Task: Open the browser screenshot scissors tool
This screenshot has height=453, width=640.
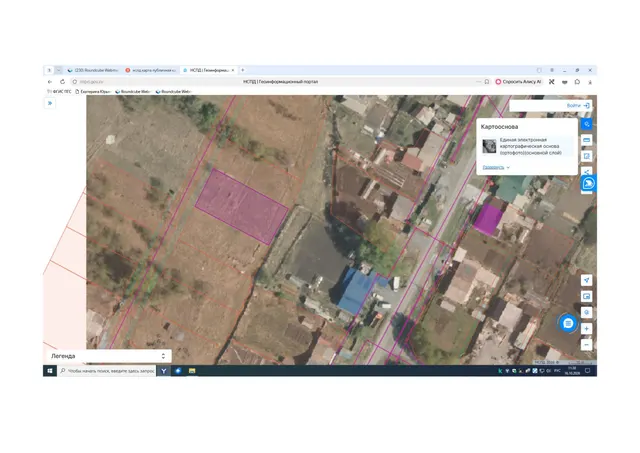Action: 552,82
